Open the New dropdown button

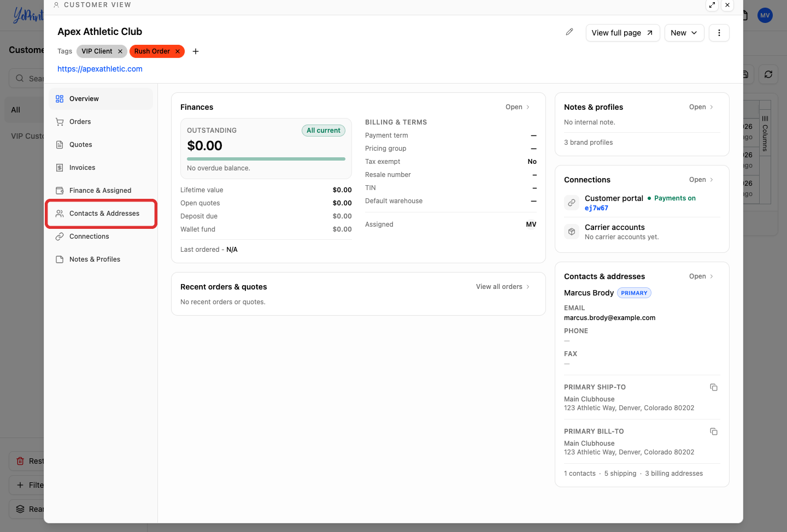(x=684, y=33)
